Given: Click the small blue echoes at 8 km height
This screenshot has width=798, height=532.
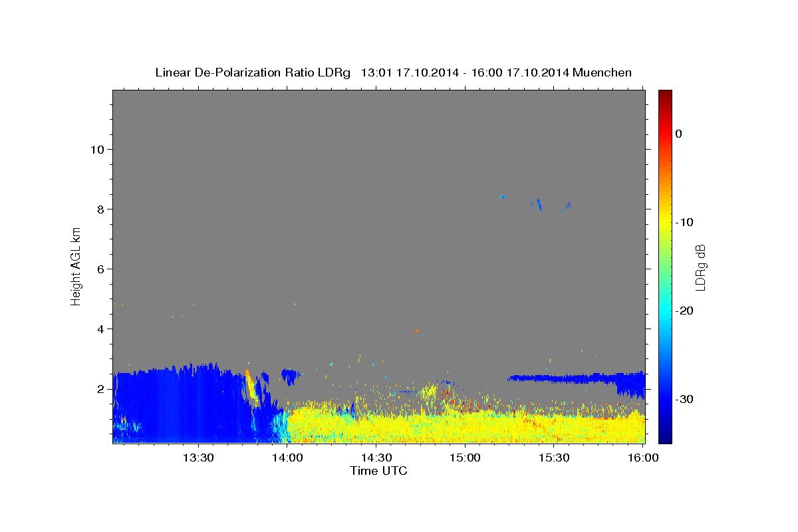Looking at the screenshot, I should (539, 205).
